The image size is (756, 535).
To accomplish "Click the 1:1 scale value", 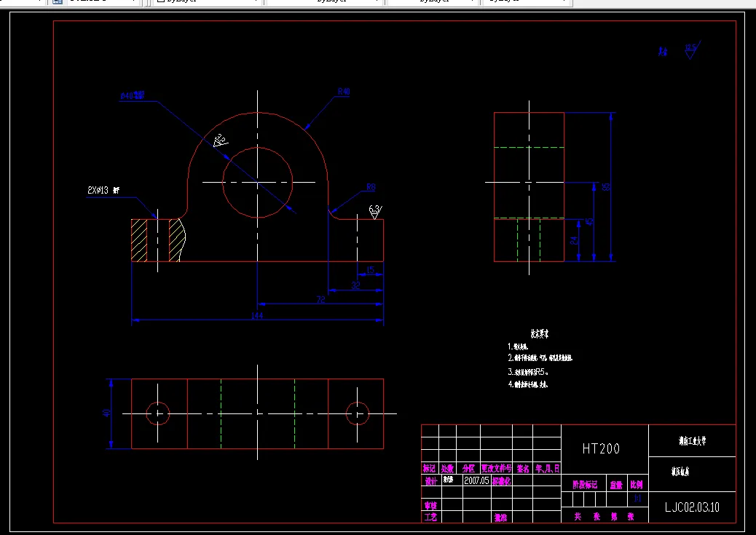I will [637, 499].
